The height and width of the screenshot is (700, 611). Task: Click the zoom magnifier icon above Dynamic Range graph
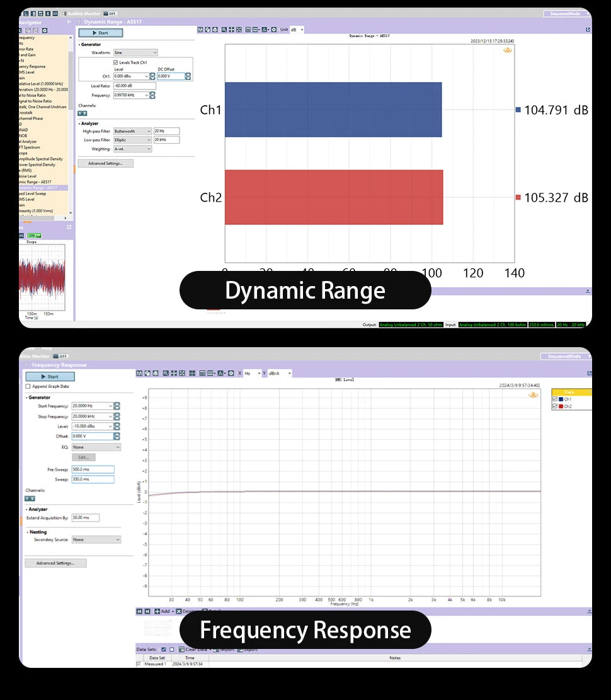click(224, 30)
